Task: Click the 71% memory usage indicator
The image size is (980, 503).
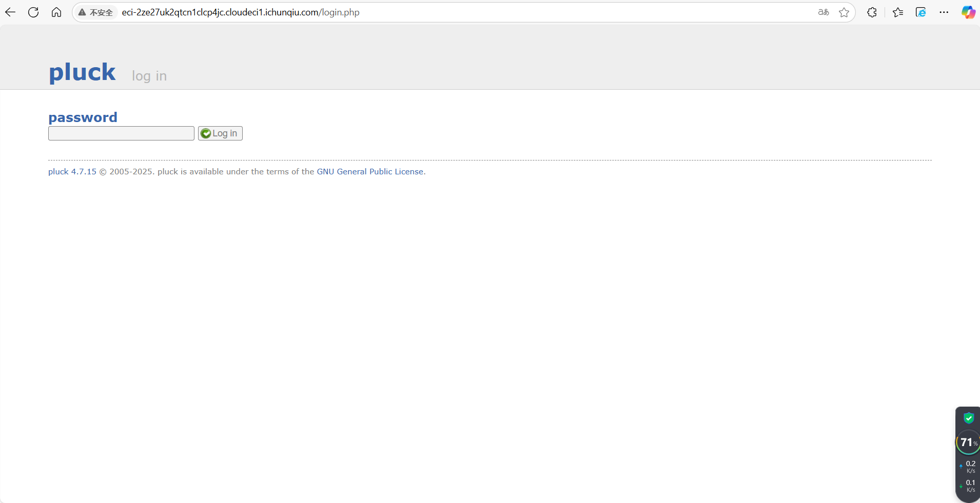Action: coord(968,442)
